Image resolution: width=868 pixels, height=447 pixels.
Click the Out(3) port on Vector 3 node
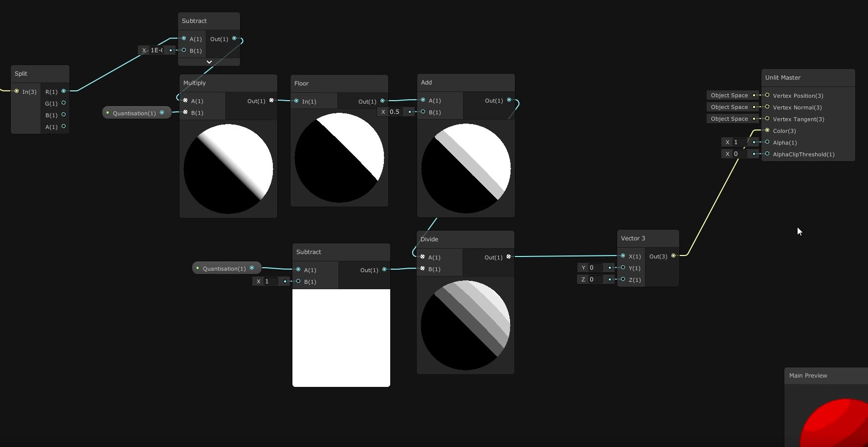tap(673, 256)
